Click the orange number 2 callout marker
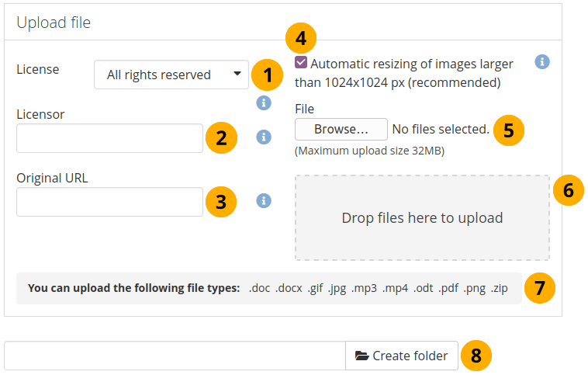The width and height of the screenshot is (588, 375). tap(221, 138)
